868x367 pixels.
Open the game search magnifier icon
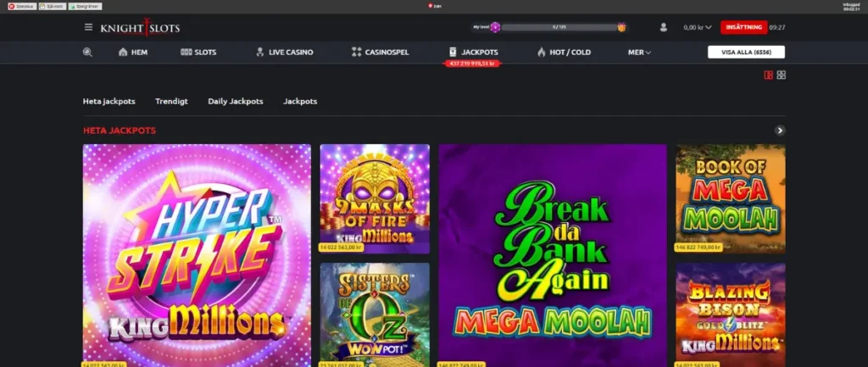click(x=87, y=52)
